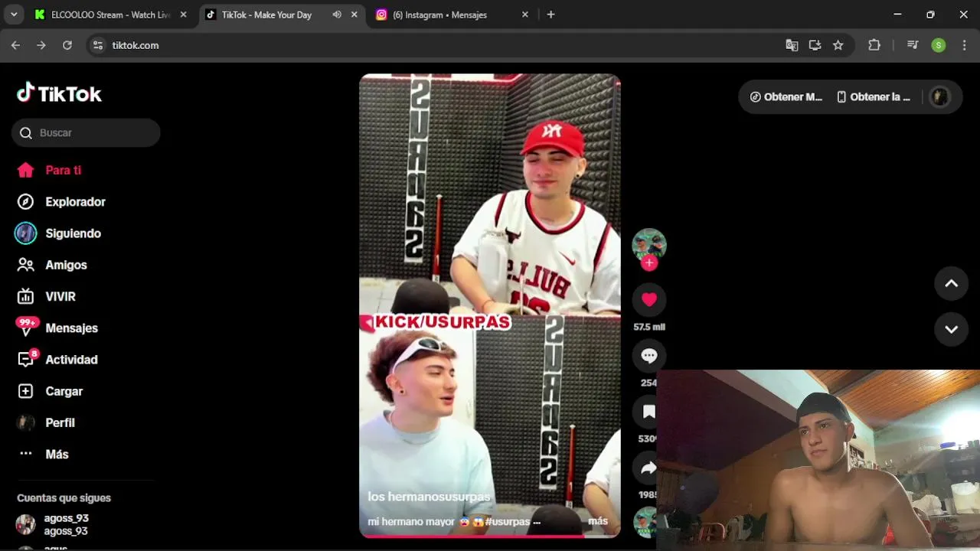
Task: Open the tab search dropdown
Action: click(14, 15)
